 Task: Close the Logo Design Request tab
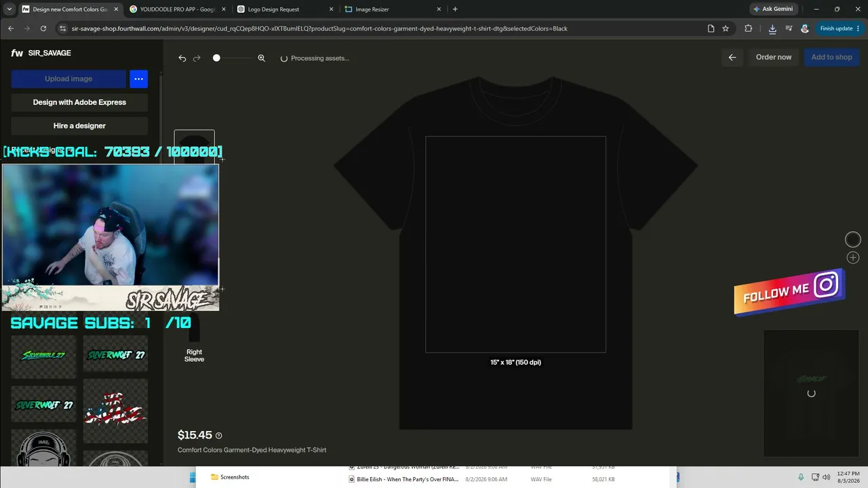[331, 9]
